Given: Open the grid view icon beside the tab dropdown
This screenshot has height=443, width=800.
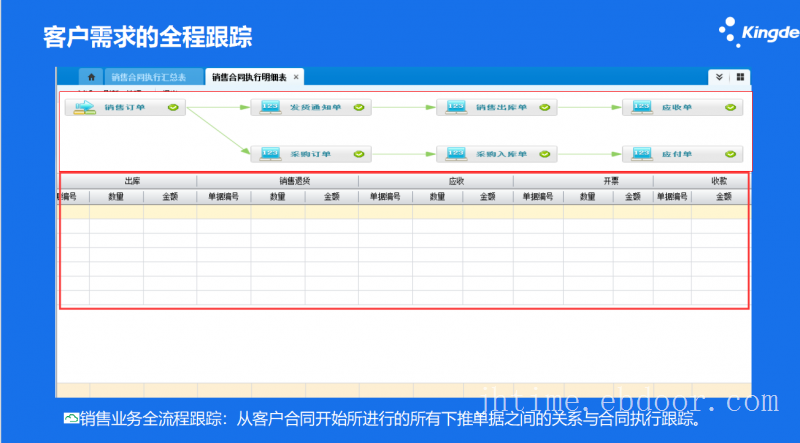Looking at the screenshot, I should point(740,77).
